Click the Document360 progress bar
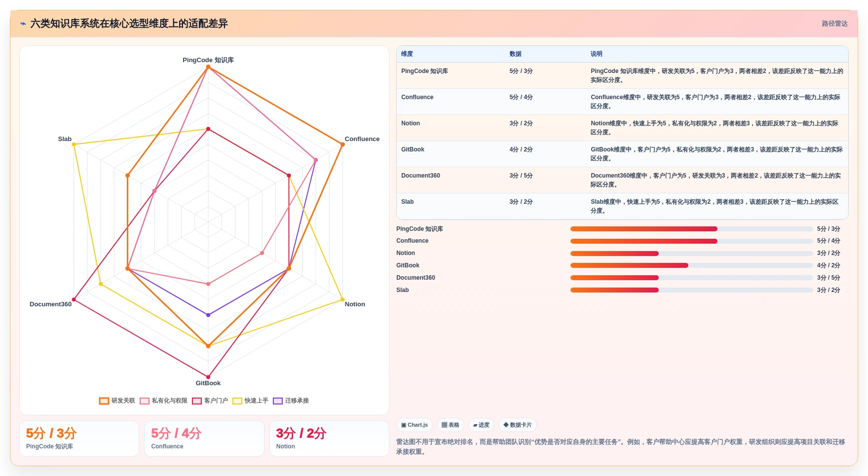Image resolution: width=868 pixels, height=476 pixels. (x=691, y=278)
